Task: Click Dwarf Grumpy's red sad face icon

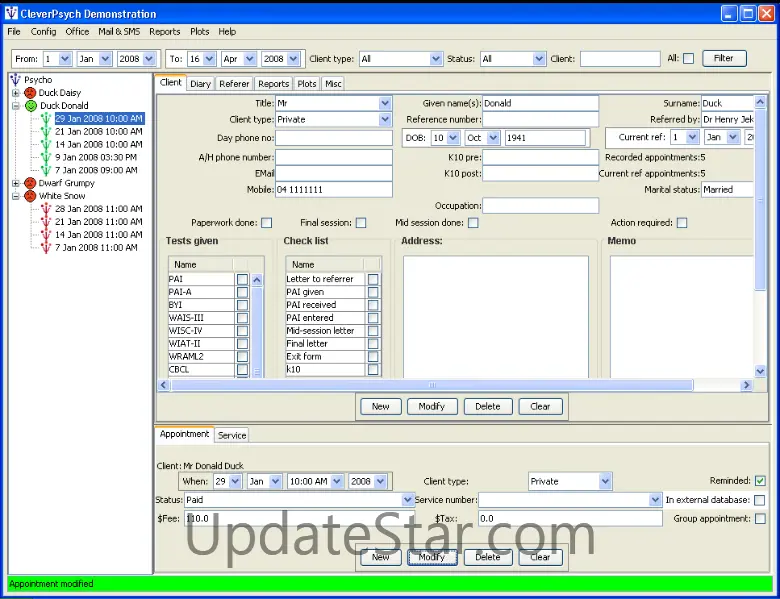Action: point(30,183)
